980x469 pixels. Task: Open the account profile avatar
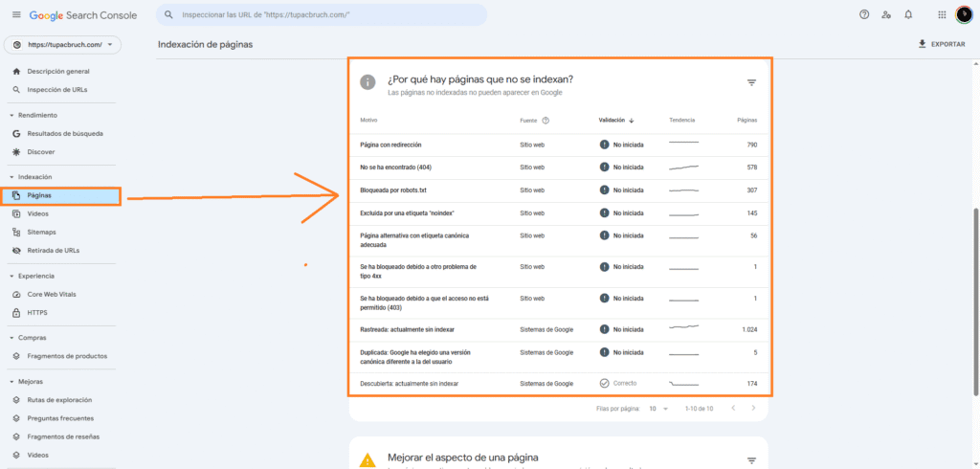pos(964,14)
